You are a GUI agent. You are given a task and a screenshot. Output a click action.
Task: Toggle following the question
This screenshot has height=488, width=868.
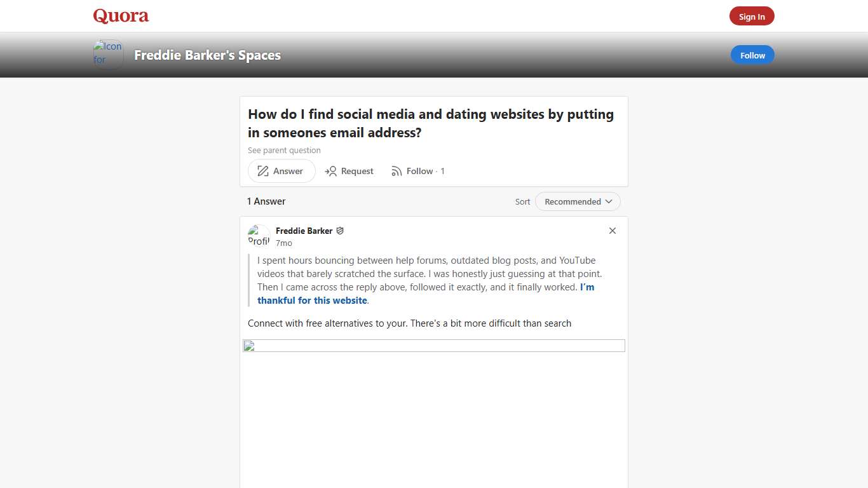pyautogui.click(x=419, y=170)
